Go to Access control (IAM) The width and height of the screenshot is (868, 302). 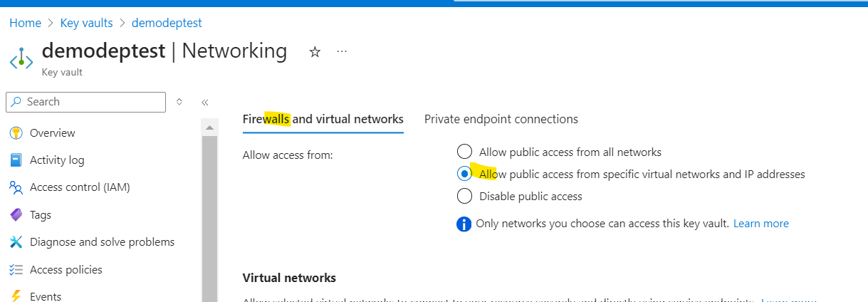click(80, 187)
